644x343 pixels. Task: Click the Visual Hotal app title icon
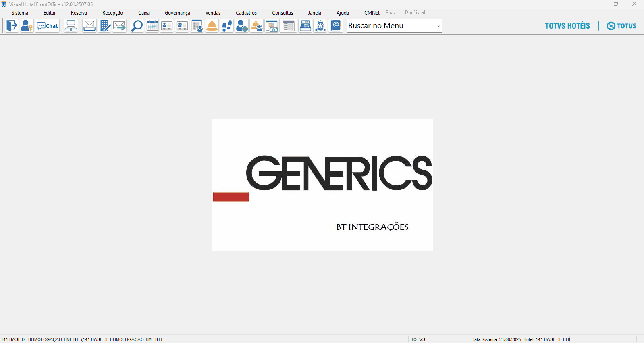[4, 4]
